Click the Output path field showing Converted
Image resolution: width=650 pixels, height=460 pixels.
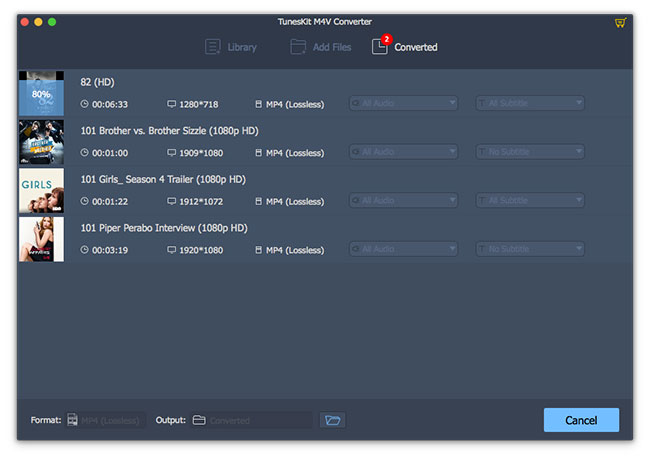(258, 420)
